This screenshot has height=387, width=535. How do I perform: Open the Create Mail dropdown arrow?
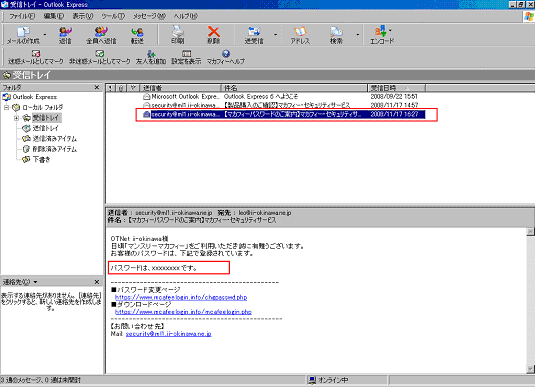[45, 34]
